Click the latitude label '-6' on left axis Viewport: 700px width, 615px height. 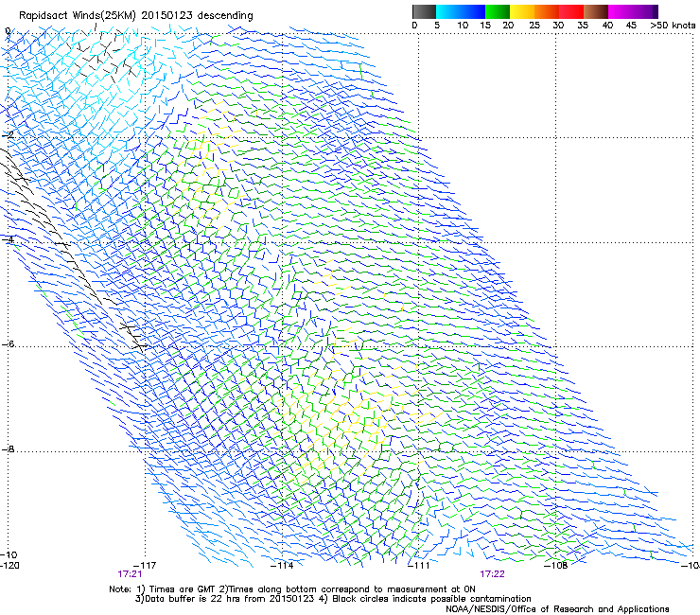pos(8,344)
